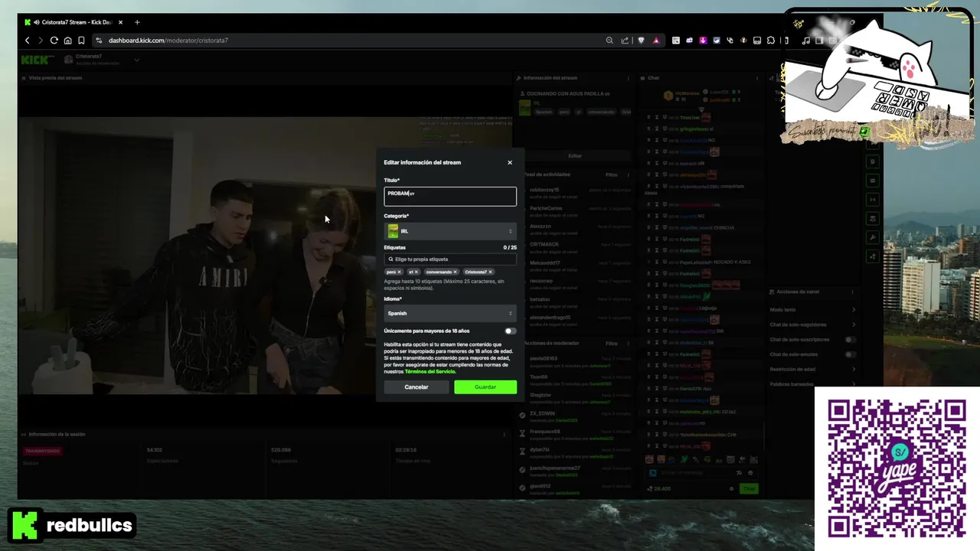Reload the current page
Image resolution: width=980 pixels, height=551 pixels.
(54, 41)
